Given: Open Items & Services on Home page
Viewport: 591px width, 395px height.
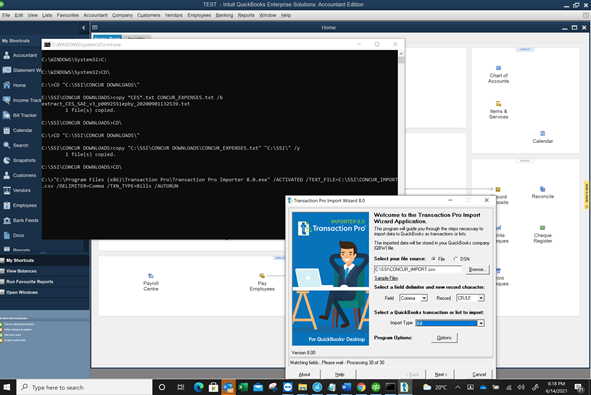Looking at the screenshot, I should (498, 110).
